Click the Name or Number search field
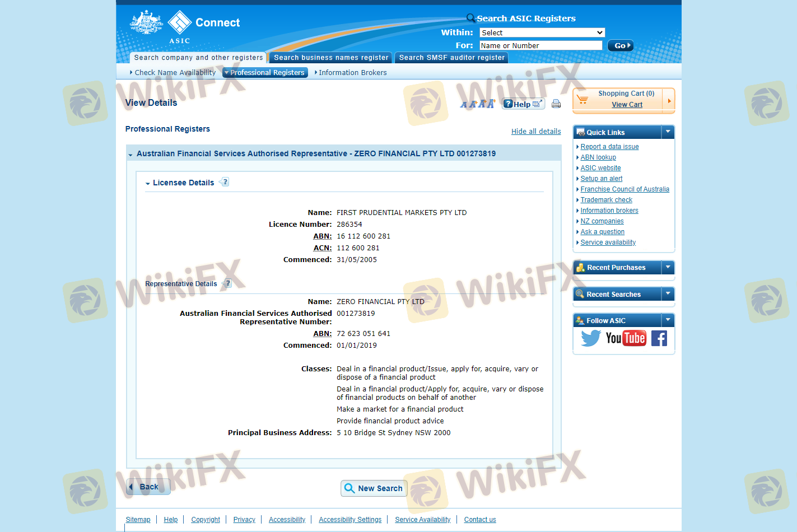The height and width of the screenshot is (532, 797). (x=540, y=45)
